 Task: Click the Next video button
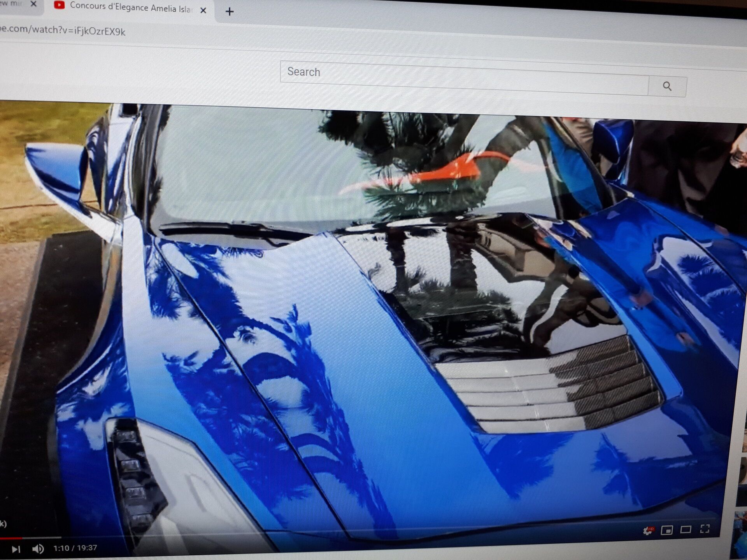(16, 549)
